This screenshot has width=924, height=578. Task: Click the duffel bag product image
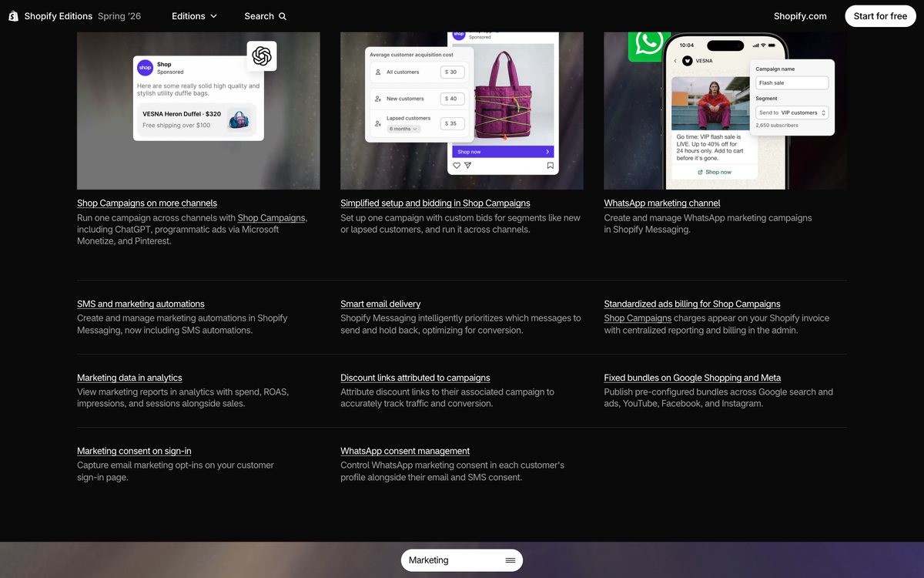pyautogui.click(x=239, y=119)
